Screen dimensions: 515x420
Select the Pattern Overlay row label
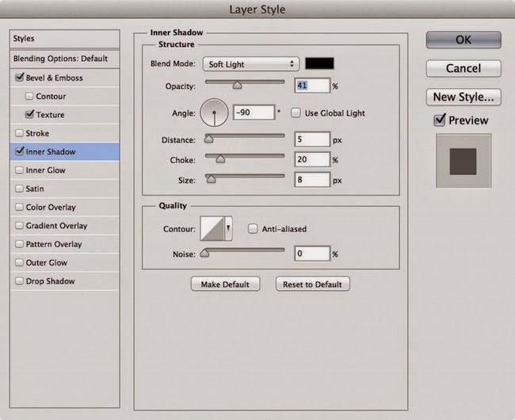click(54, 244)
